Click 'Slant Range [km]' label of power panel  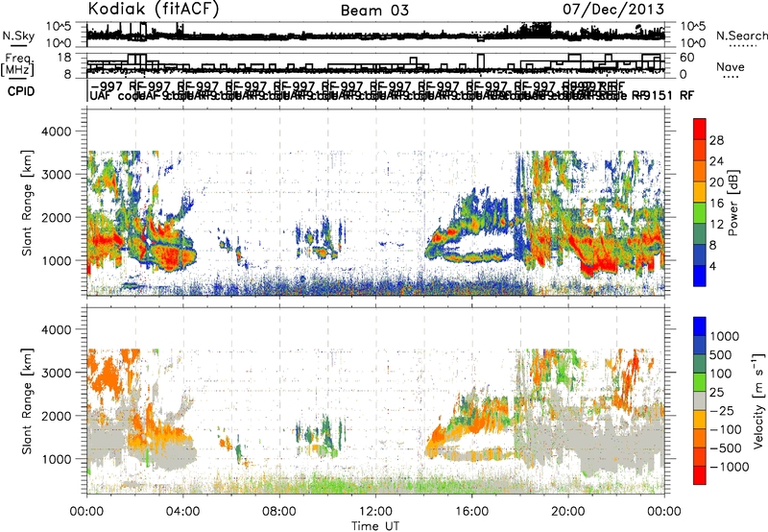tap(27, 203)
